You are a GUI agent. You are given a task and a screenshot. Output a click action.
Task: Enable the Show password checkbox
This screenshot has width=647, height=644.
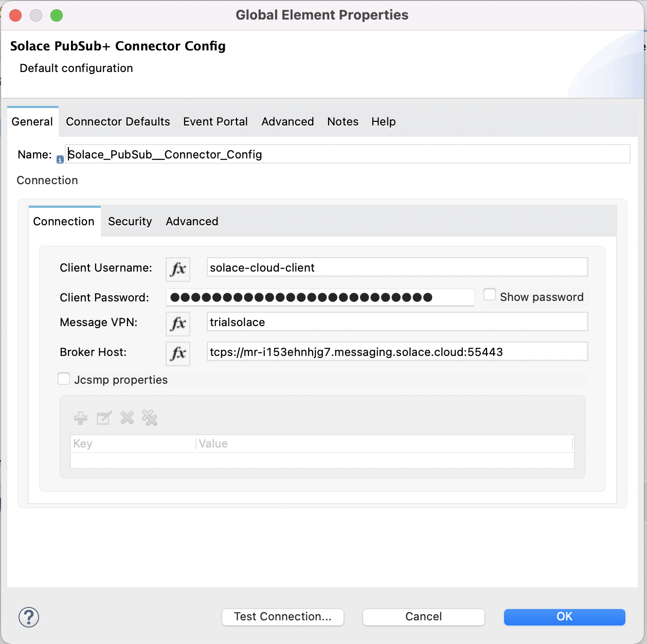click(489, 294)
